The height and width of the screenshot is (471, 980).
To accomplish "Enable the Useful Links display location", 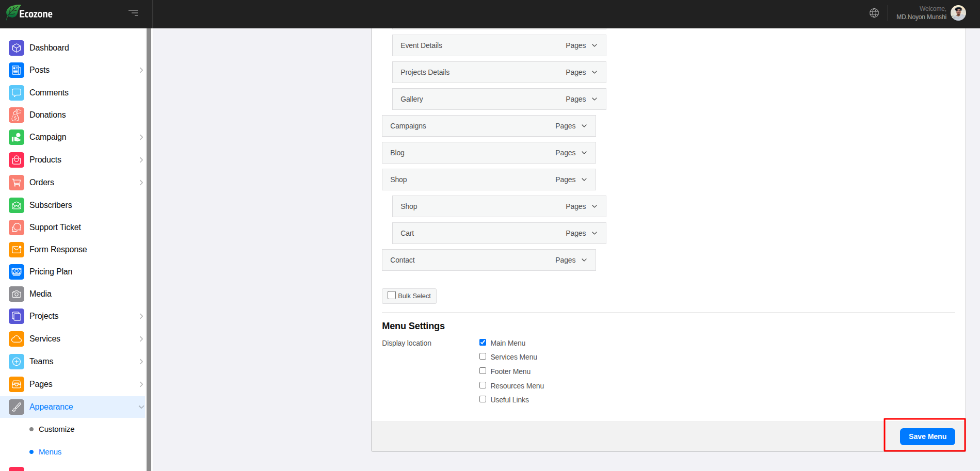I will coord(483,399).
